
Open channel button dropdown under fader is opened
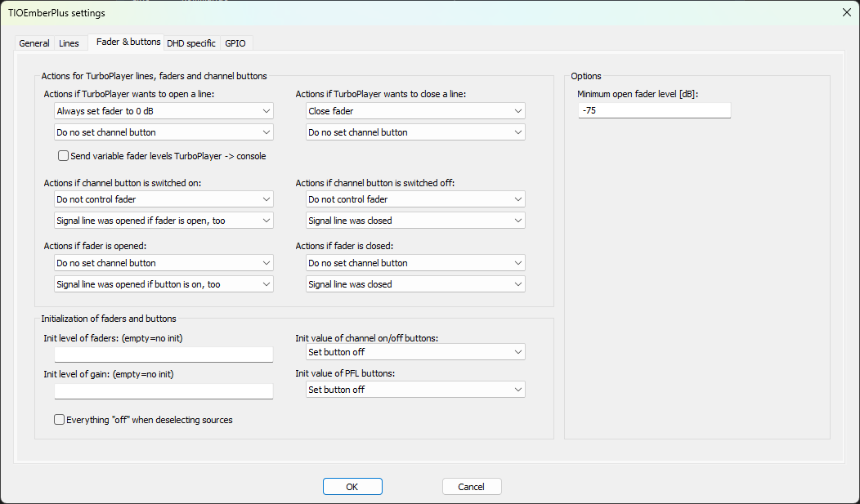coord(164,262)
